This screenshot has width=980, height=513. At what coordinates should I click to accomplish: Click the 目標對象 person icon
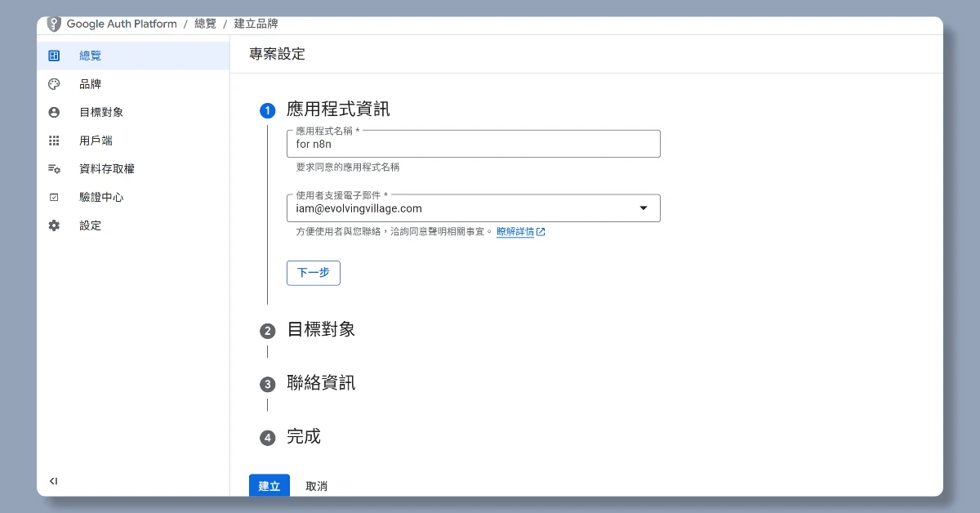pyautogui.click(x=54, y=113)
